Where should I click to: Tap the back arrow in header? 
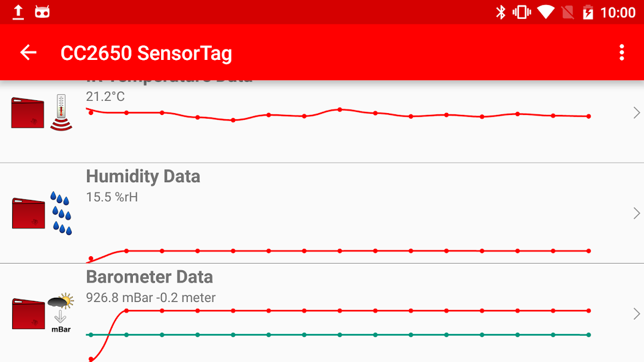pyautogui.click(x=28, y=53)
